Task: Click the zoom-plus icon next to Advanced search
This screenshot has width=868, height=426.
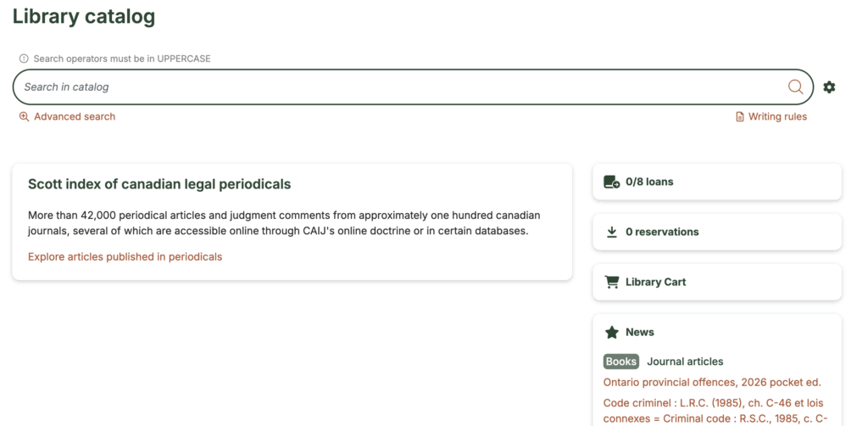Action: (24, 116)
